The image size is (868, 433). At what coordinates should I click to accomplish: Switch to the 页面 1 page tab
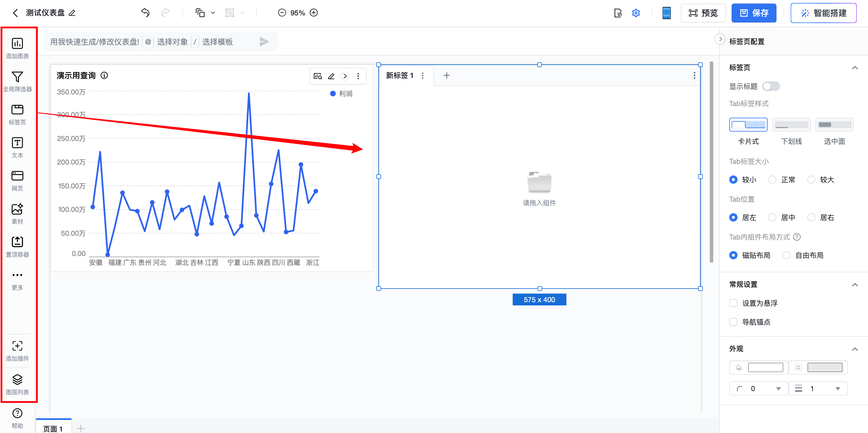click(x=53, y=428)
